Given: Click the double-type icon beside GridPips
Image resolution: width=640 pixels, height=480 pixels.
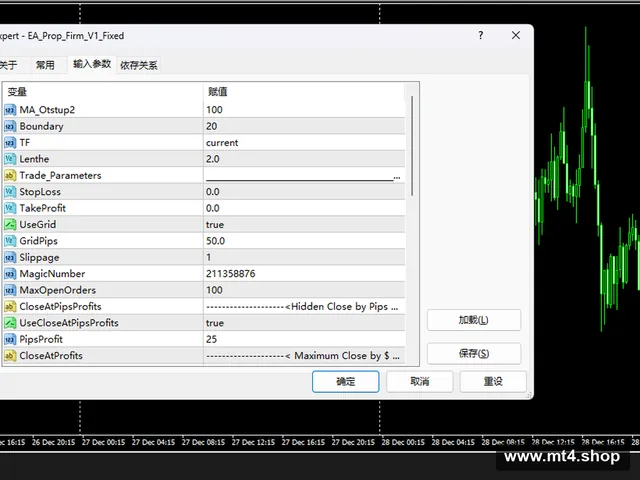Looking at the screenshot, I should pyautogui.click(x=10, y=241).
